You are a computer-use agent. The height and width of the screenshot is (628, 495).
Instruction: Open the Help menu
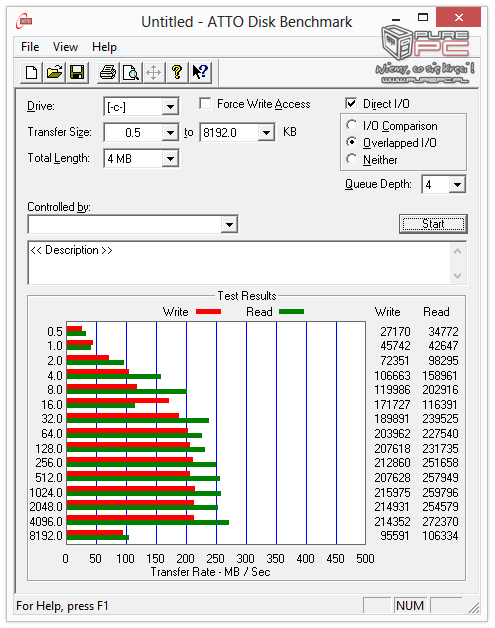coord(104,47)
